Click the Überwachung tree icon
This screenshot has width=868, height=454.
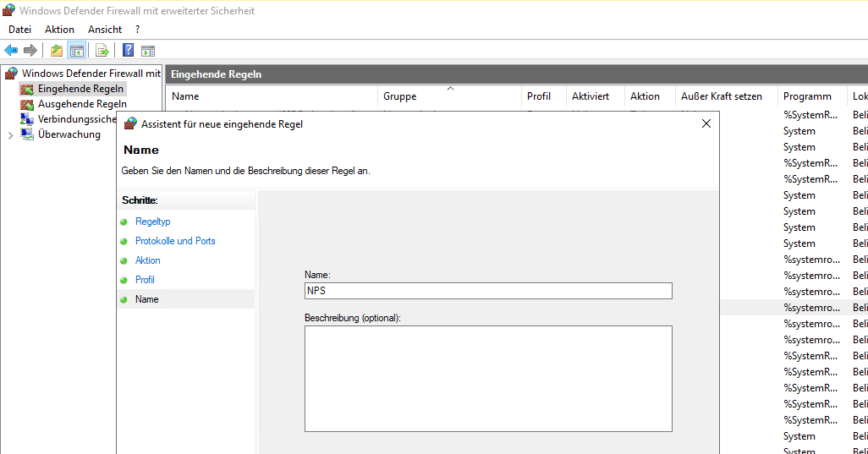[26, 134]
